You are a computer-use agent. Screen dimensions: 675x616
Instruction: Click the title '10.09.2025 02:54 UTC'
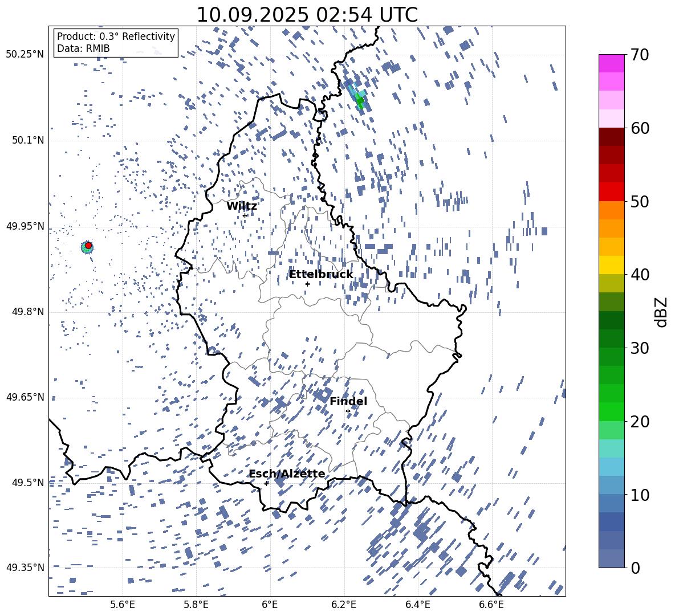point(307,15)
